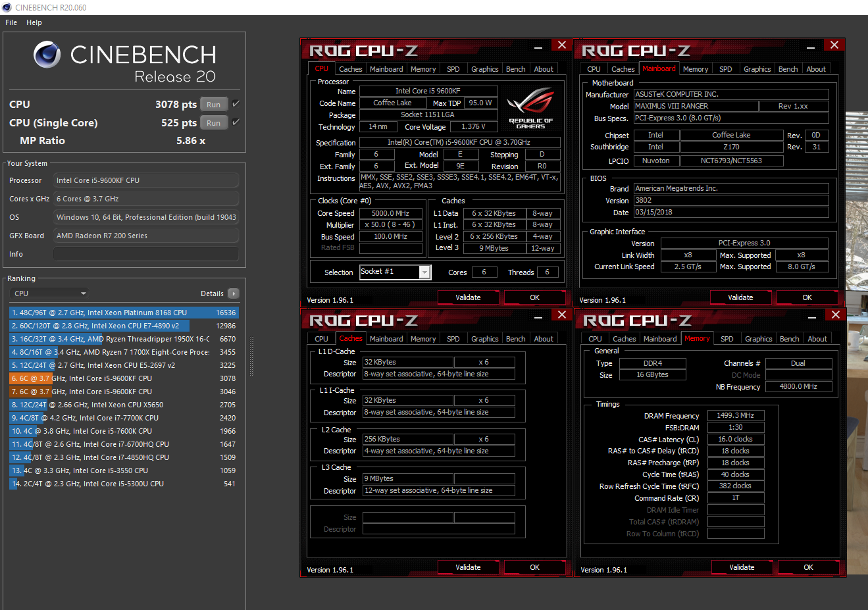Run the CPU multi-core benchmark

click(x=214, y=104)
